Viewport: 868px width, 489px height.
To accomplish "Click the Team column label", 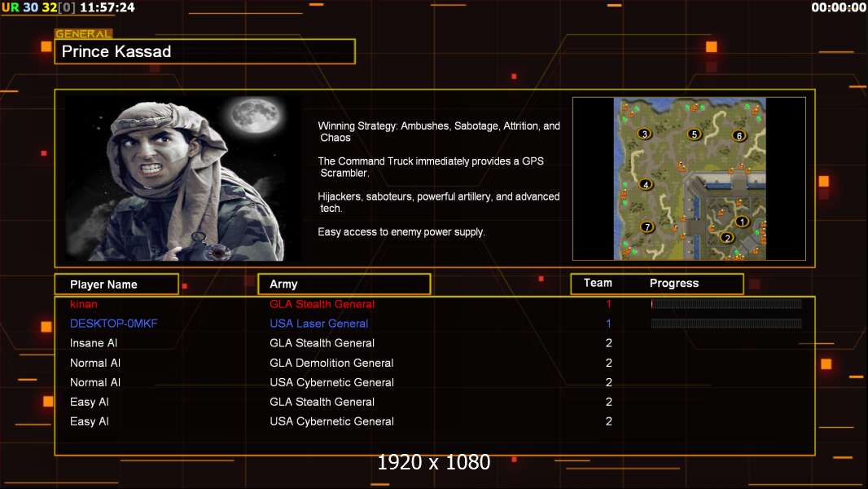I will pos(598,283).
